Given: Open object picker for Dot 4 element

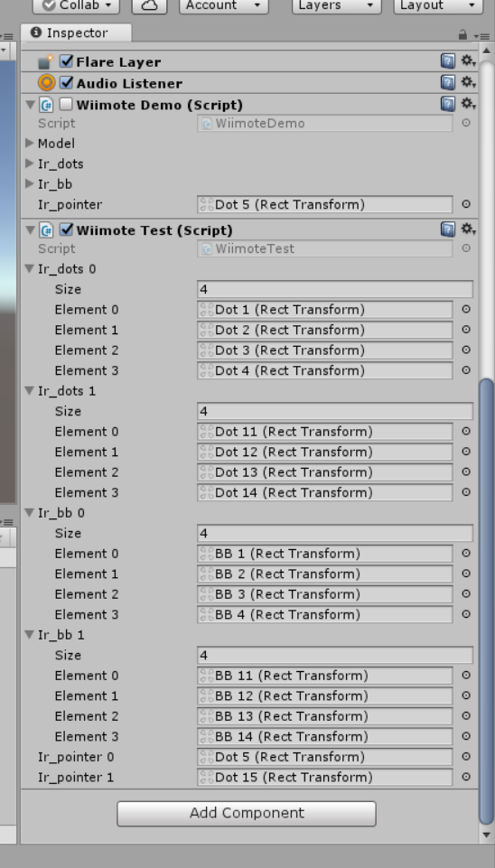Looking at the screenshot, I should click(x=466, y=369).
